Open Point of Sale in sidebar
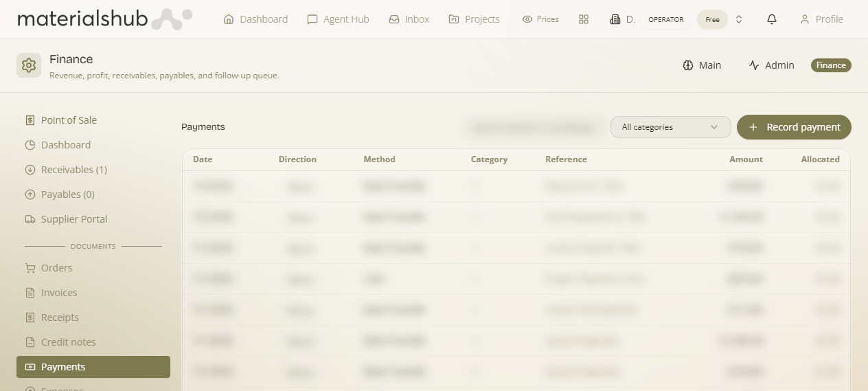The width and height of the screenshot is (868, 391). [x=93, y=120]
